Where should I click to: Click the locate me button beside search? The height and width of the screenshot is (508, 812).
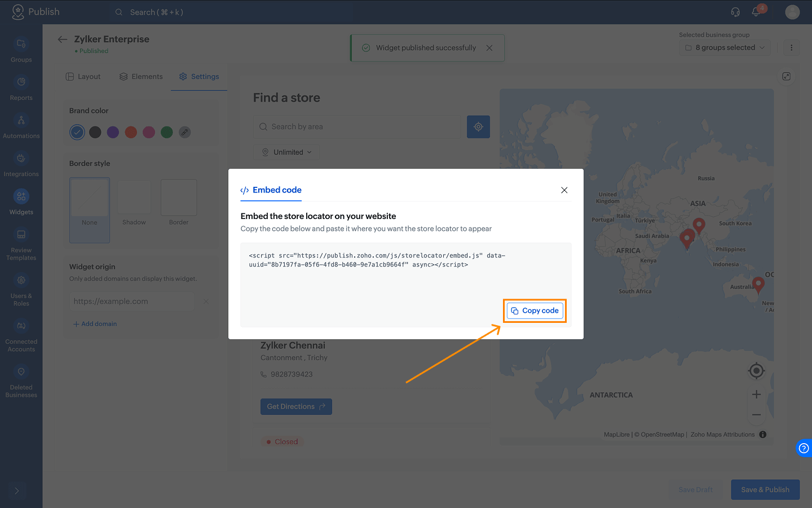pyautogui.click(x=478, y=127)
